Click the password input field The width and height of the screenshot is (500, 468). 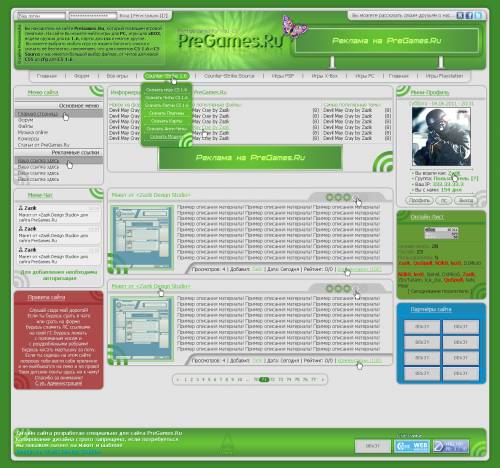(93, 16)
